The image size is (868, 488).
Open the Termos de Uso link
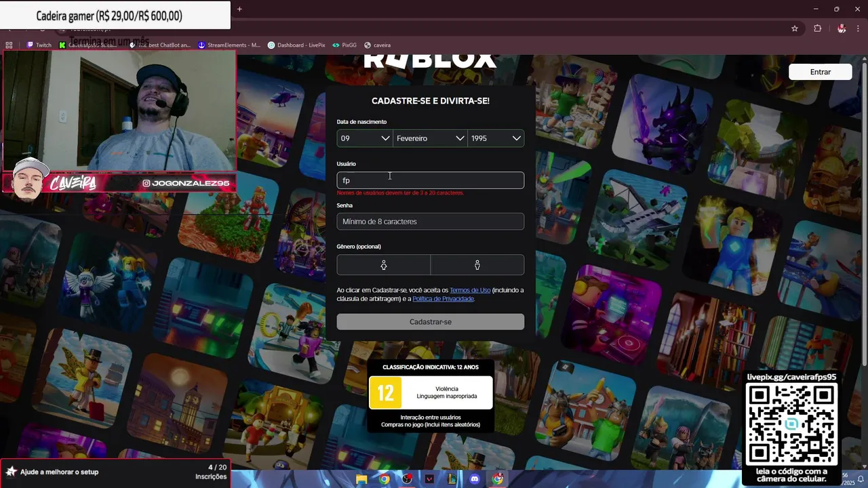470,290
